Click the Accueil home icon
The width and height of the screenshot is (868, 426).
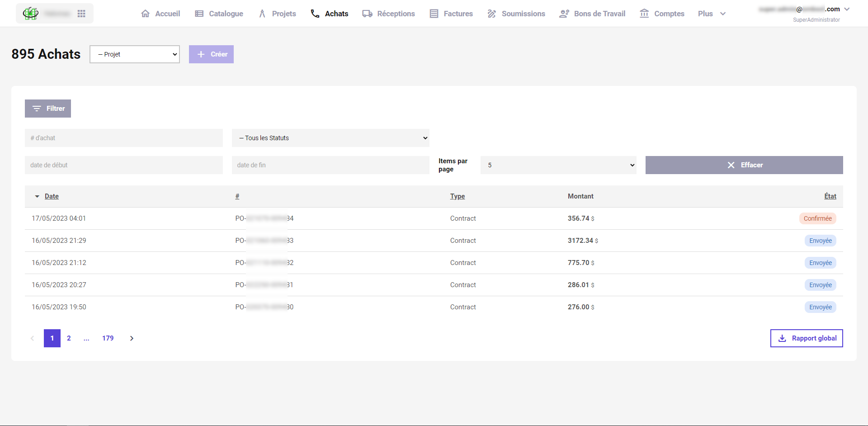[145, 14]
